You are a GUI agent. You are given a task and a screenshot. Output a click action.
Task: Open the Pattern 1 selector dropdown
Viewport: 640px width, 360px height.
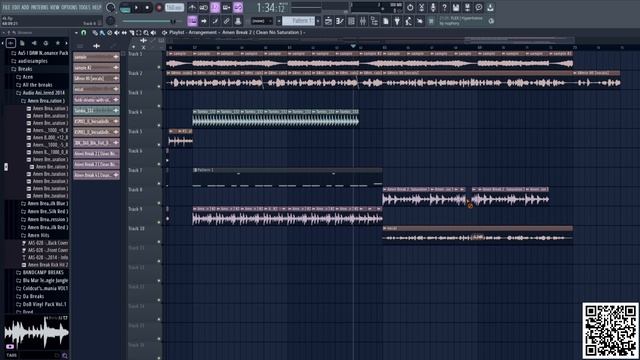coord(300,21)
